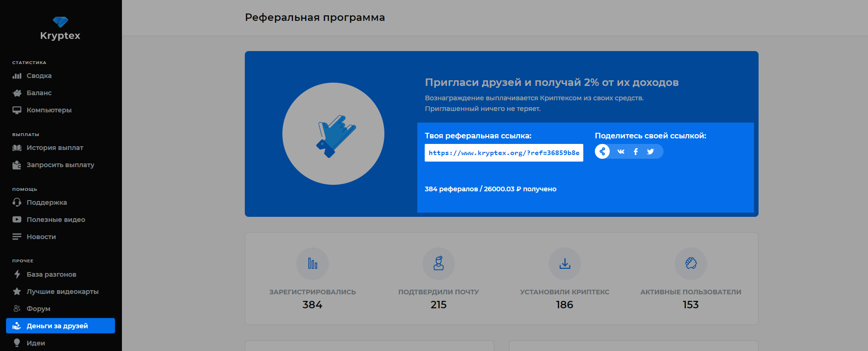Click the confirmed email count 215
The height and width of the screenshot is (351, 868).
(x=439, y=305)
